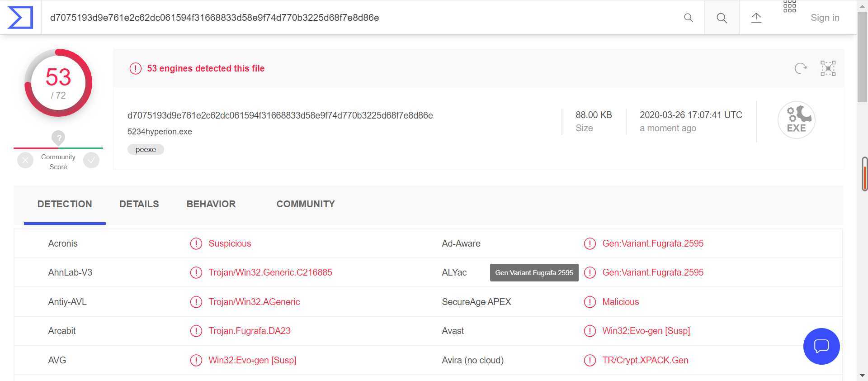Open the apps grid menu icon
Image resolution: width=868 pixels, height=381 pixels.
789,6
